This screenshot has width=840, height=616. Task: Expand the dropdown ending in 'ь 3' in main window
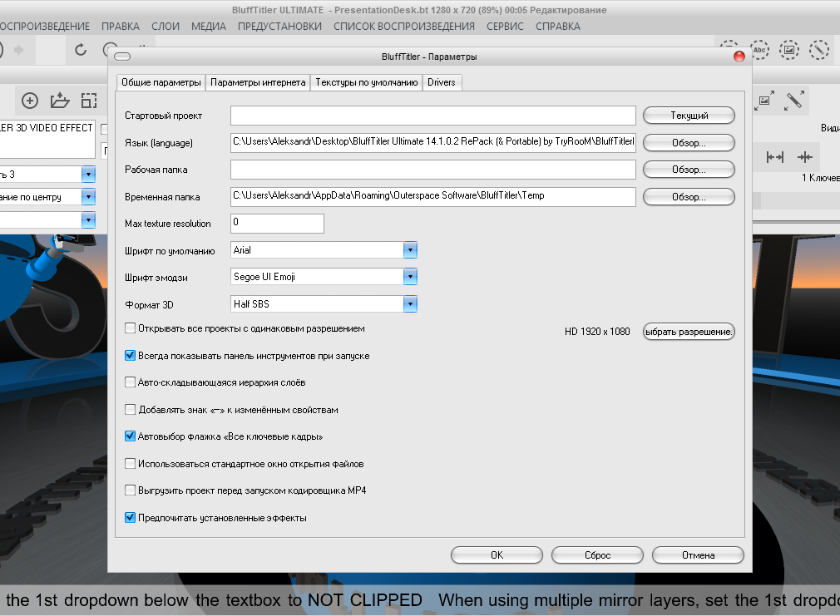[88, 174]
